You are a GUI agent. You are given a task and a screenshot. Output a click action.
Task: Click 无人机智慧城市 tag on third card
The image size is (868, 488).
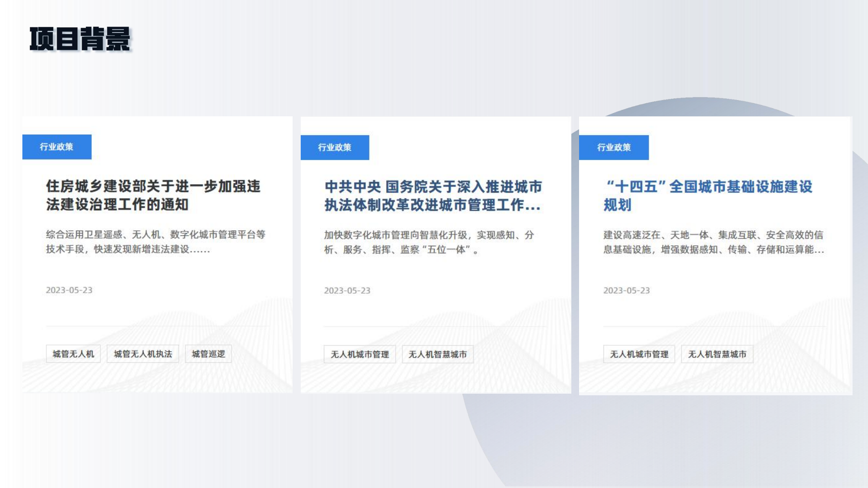pos(717,354)
